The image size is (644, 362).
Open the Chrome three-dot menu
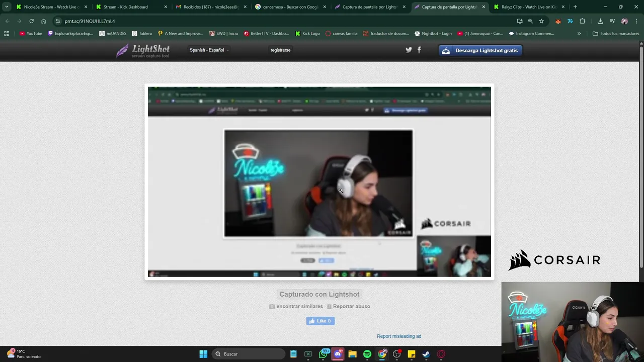point(636,21)
